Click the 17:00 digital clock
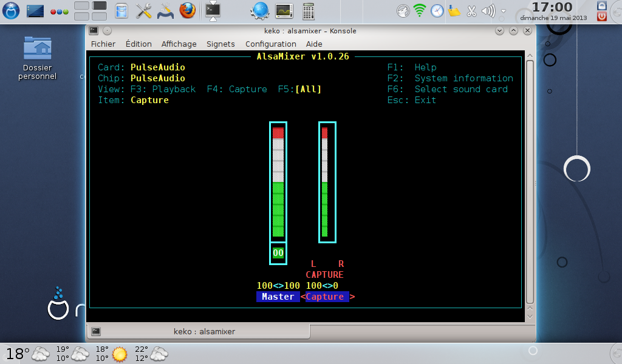The width and height of the screenshot is (622, 364). [552, 7]
